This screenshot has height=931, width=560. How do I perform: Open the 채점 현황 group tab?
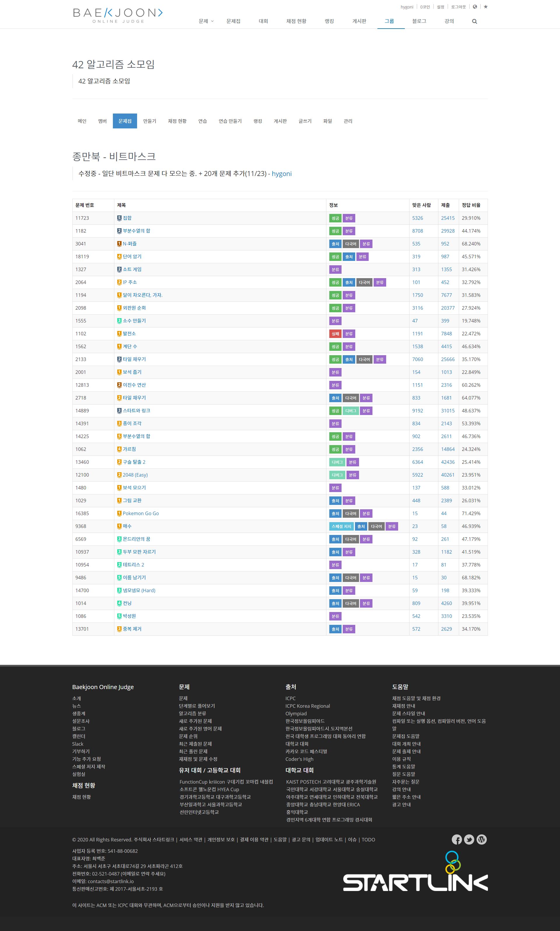[177, 121]
